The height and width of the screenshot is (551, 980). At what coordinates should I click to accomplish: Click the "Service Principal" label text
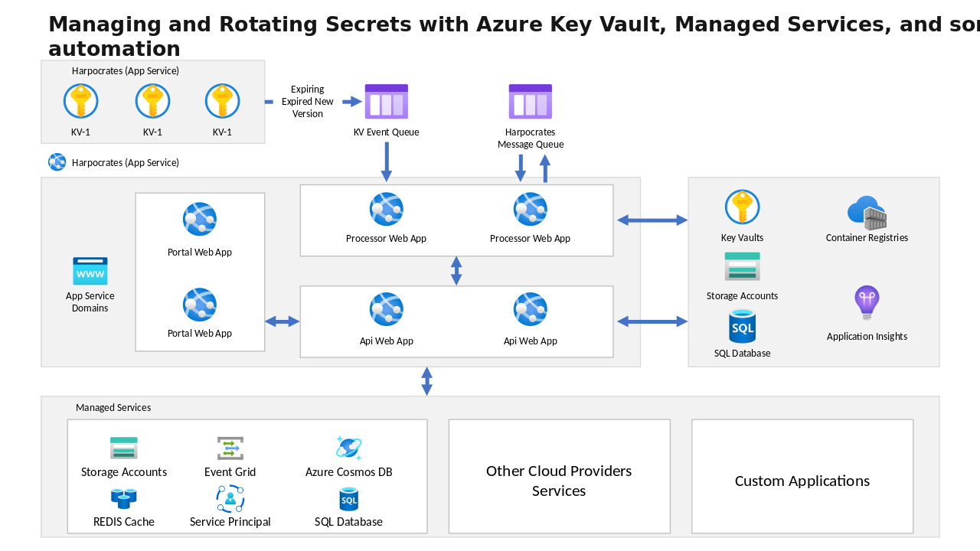click(230, 522)
